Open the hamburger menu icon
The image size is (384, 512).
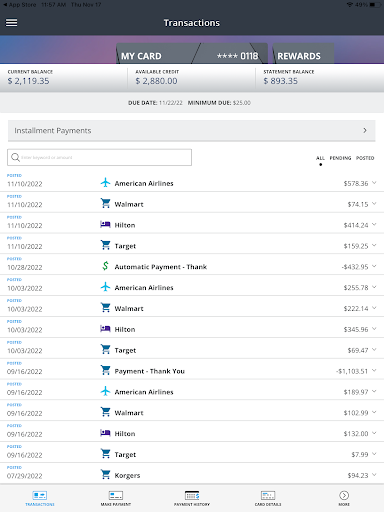12,23
